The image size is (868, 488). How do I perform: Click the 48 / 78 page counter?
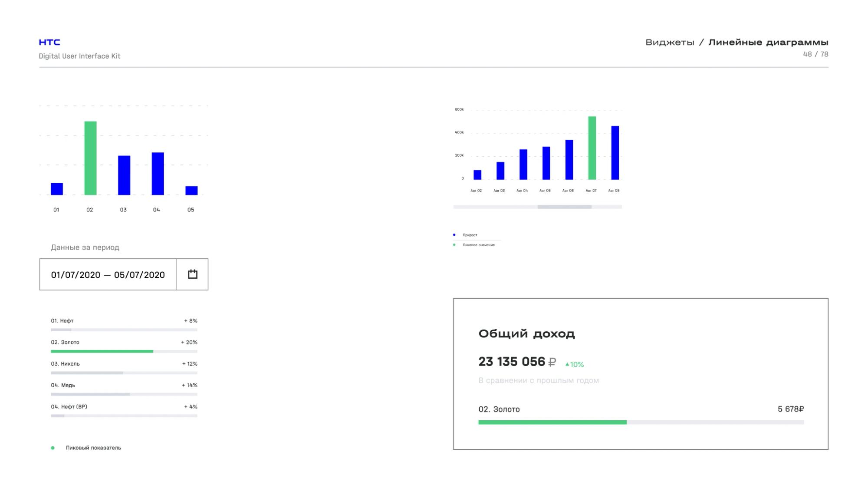815,54
